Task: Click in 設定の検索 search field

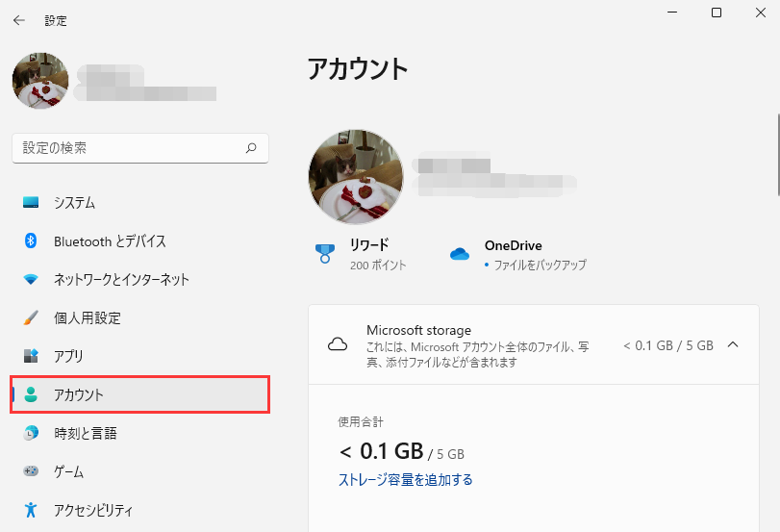Action: [x=140, y=148]
